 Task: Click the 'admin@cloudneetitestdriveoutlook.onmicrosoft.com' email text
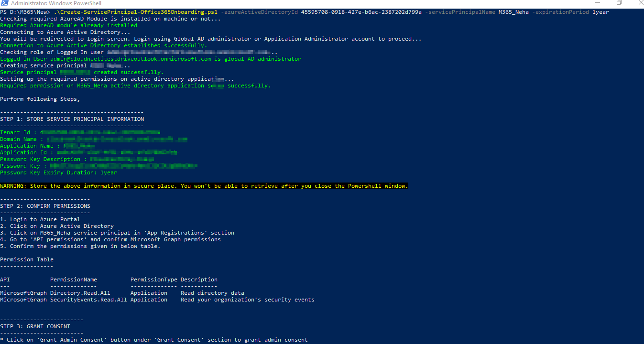tap(131, 59)
